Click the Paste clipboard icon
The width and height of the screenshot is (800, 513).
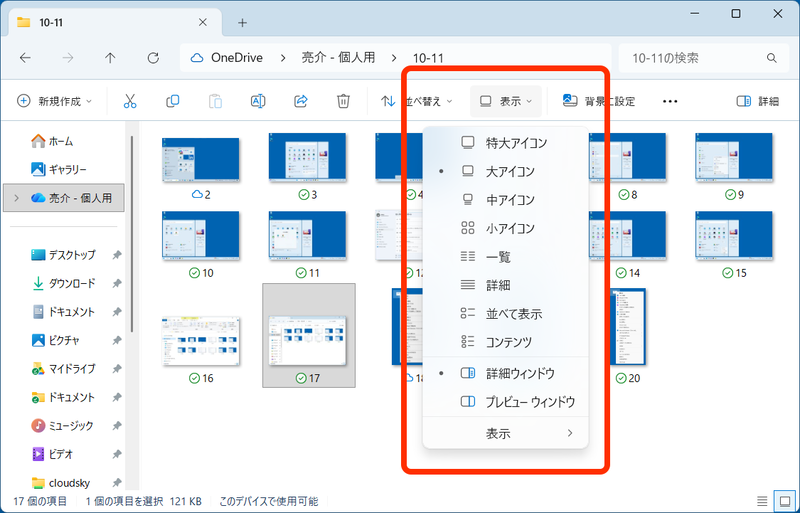(x=215, y=101)
